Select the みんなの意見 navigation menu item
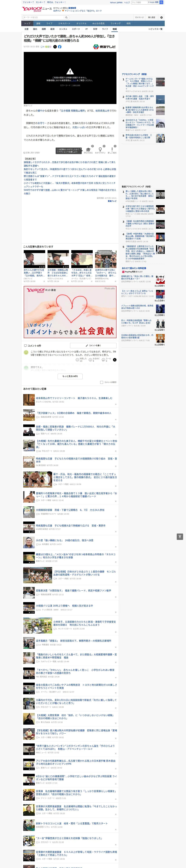The height and width of the screenshot is (868, 186). pos(99,24)
